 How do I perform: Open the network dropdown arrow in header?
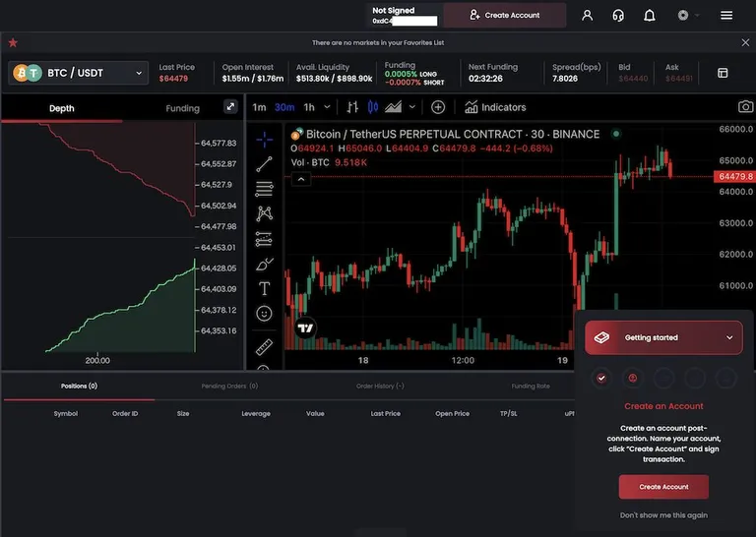697,16
